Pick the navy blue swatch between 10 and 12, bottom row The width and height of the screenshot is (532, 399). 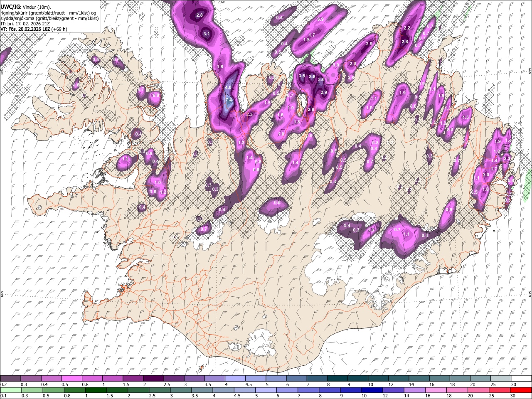[x=371, y=390]
